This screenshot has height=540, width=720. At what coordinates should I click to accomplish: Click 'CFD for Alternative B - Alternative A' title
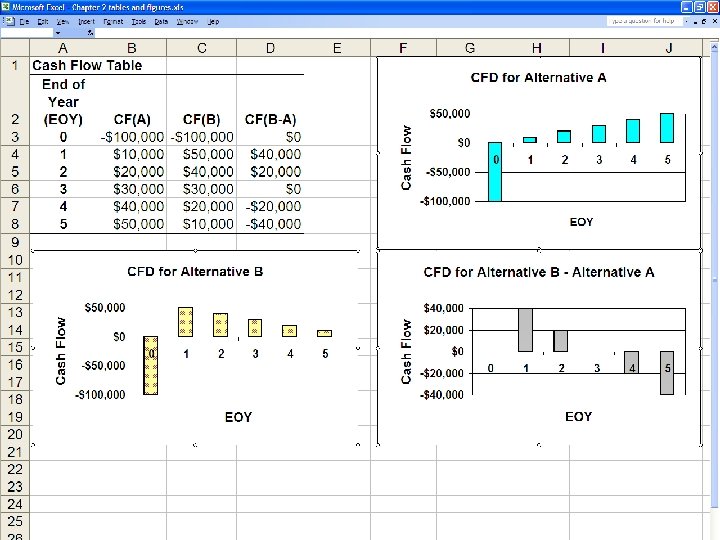pyautogui.click(x=539, y=272)
